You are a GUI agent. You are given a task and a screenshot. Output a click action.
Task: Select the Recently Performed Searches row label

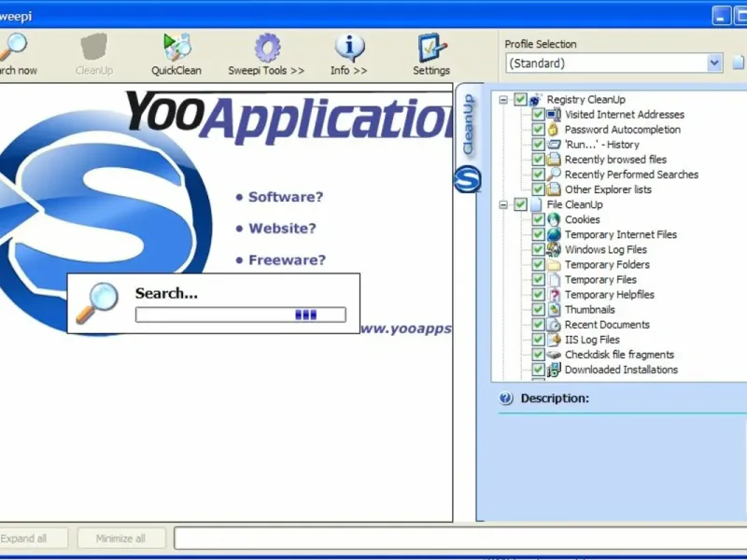coord(631,175)
